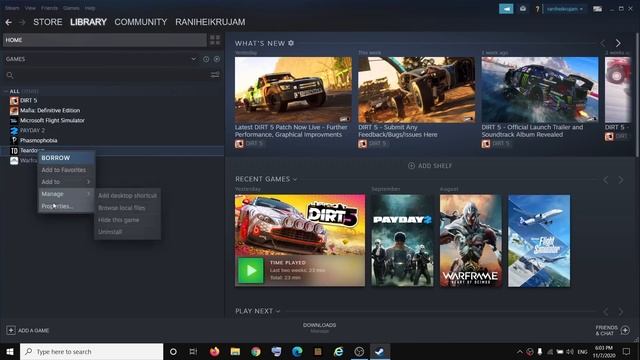The width and height of the screenshot is (640, 360).
Task: Open the Steam menu
Action: click(12, 8)
